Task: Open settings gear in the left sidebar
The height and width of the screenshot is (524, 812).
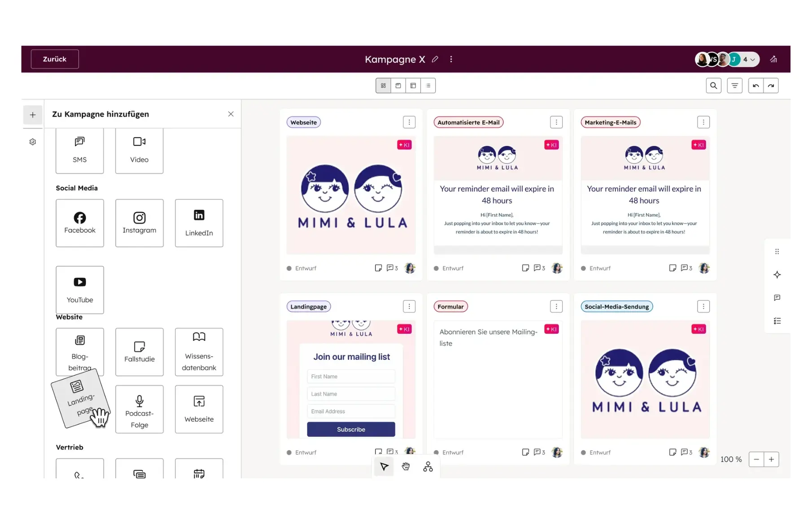Action: 33,142
